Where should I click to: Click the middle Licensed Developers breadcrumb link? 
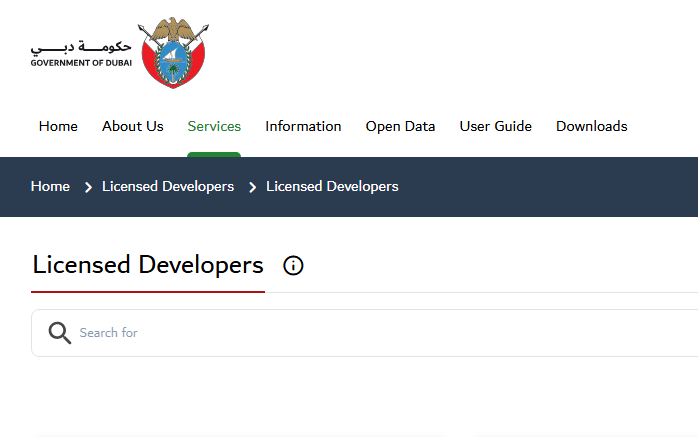(168, 186)
